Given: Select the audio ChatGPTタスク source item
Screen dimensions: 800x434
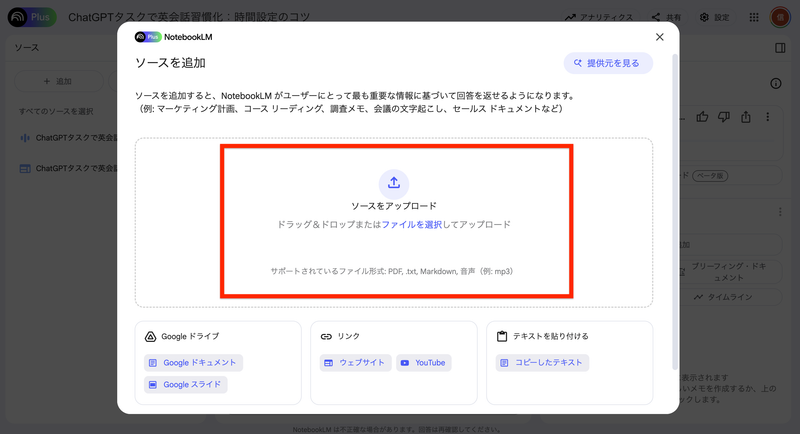Looking at the screenshot, I should point(68,138).
